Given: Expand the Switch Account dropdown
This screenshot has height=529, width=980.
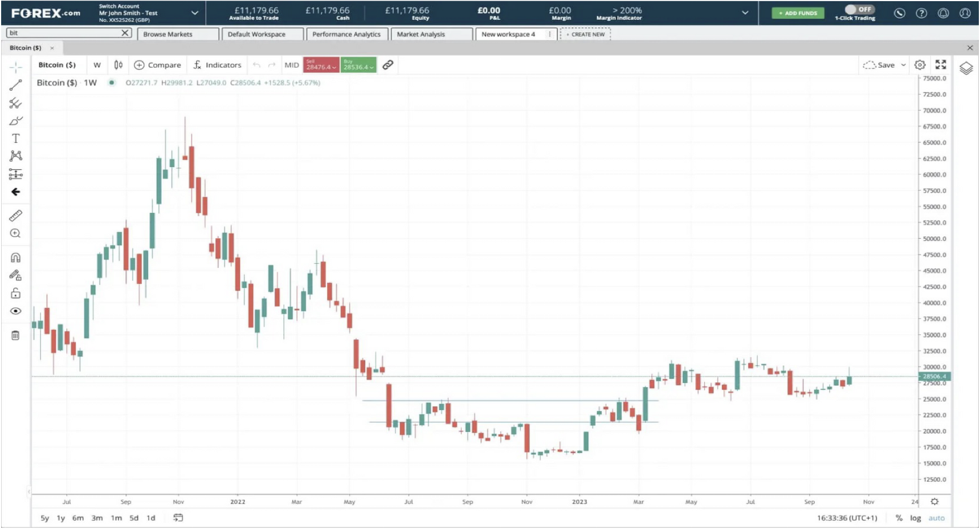Looking at the screenshot, I should click(194, 13).
